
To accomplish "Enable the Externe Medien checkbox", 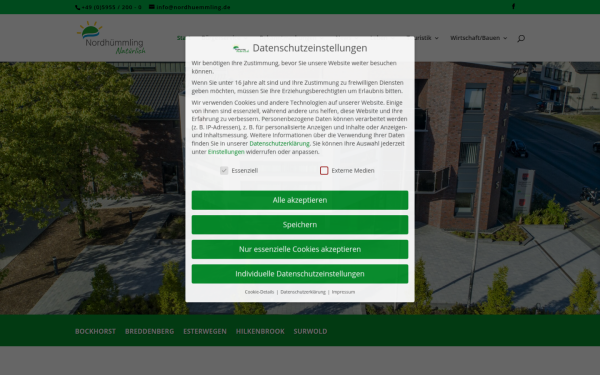I will pos(324,171).
